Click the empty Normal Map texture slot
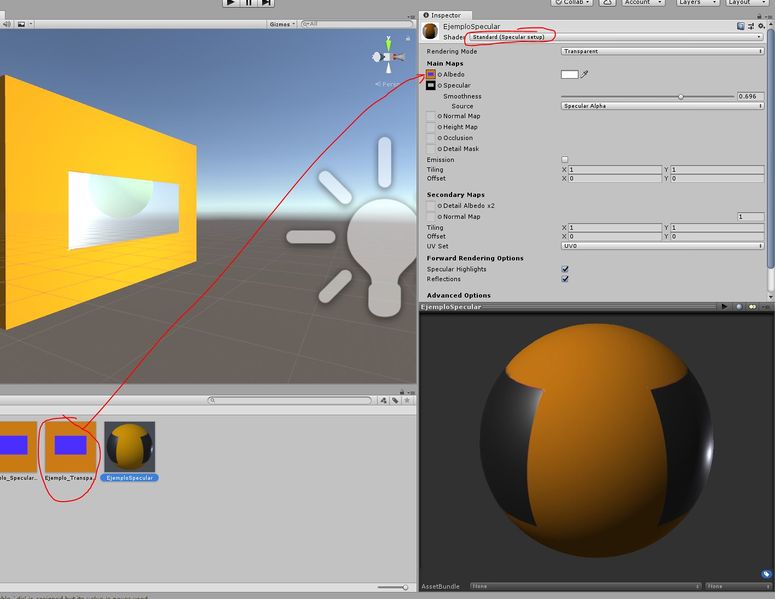This screenshot has height=599, width=775. click(x=431, y=116)
